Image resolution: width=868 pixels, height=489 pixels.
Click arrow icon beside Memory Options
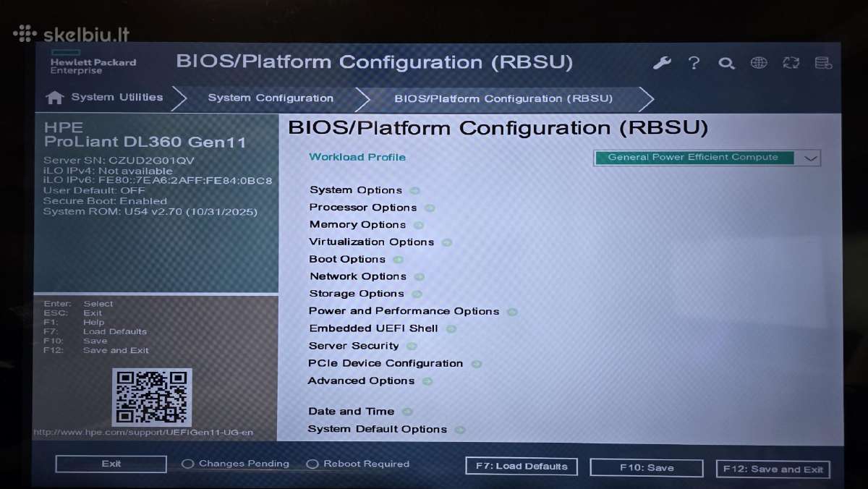point(418,226)
